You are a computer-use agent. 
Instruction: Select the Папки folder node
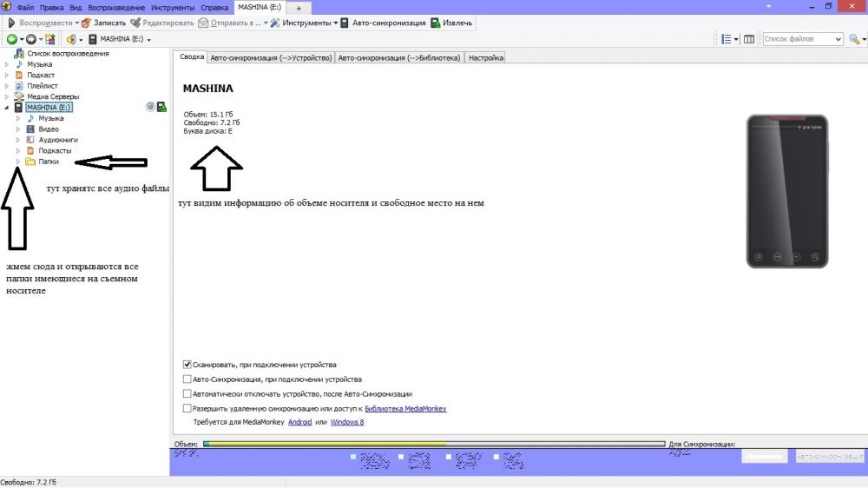point(49,162)
